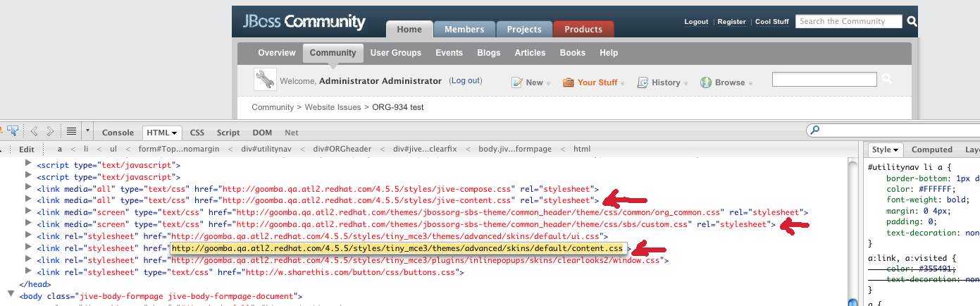
Task: Focus the Search the Community field
Action: [848, 22]
